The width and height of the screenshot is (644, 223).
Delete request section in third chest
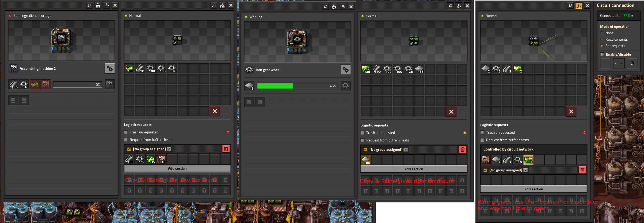click(582, 170)
